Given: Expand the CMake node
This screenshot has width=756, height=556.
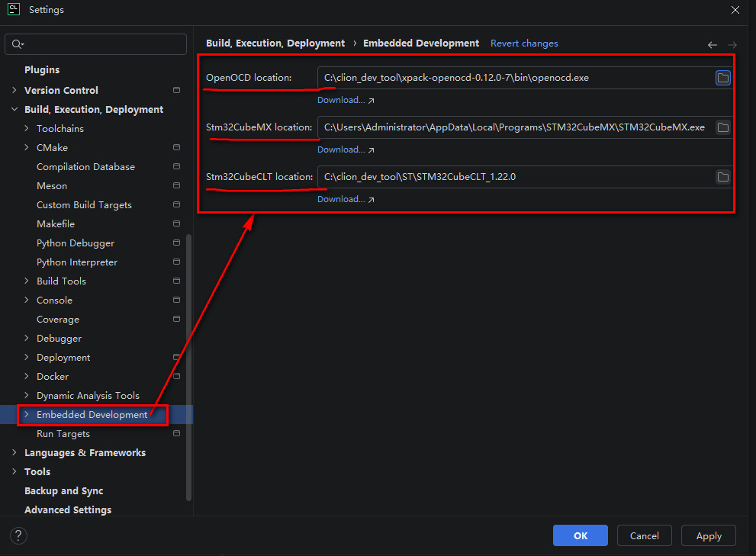Looking at the screenshot, I should [27, 147].
